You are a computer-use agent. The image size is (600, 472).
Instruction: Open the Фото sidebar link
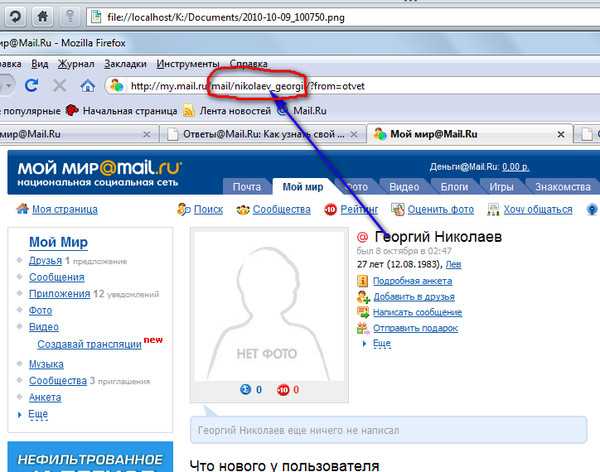[x=40, y=310]
